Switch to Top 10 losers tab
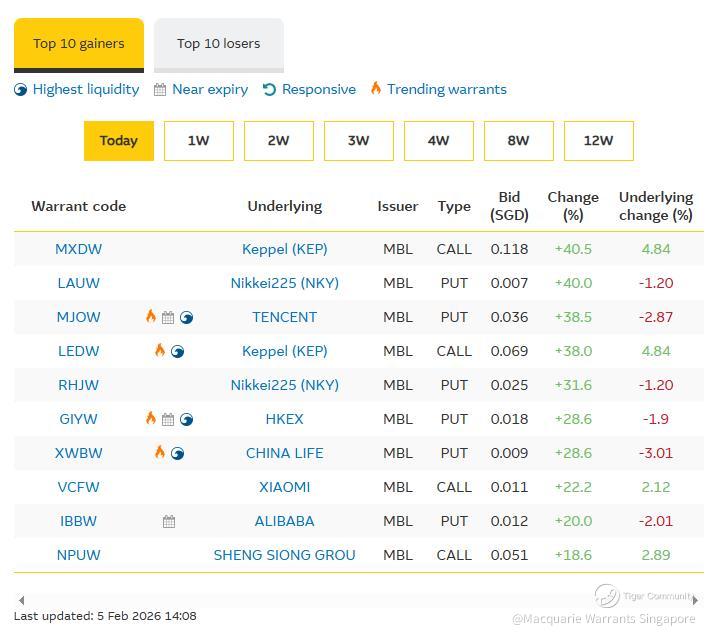709x635 pixels. coord(218,44)
